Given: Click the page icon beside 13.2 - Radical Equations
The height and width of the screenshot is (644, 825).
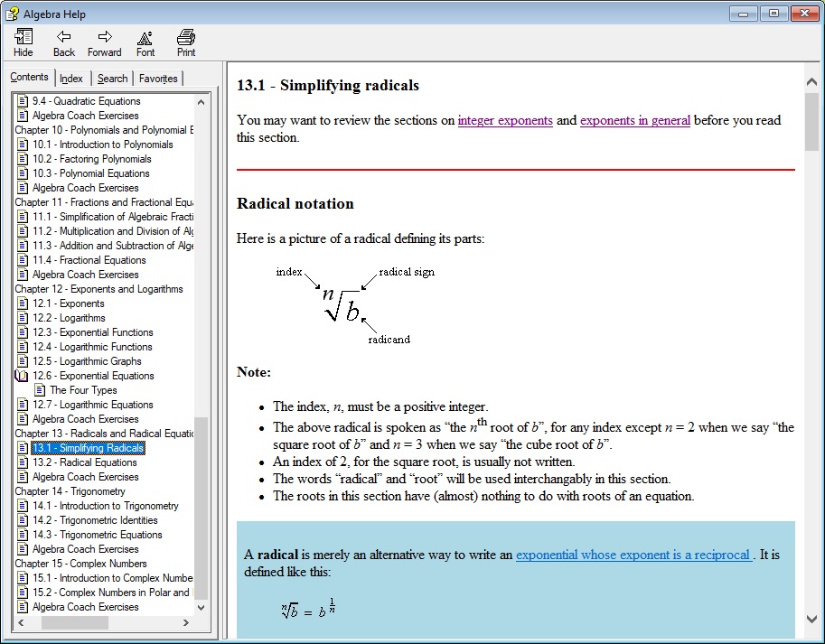Looking at the screenshot, I should (x=23, y=462).
